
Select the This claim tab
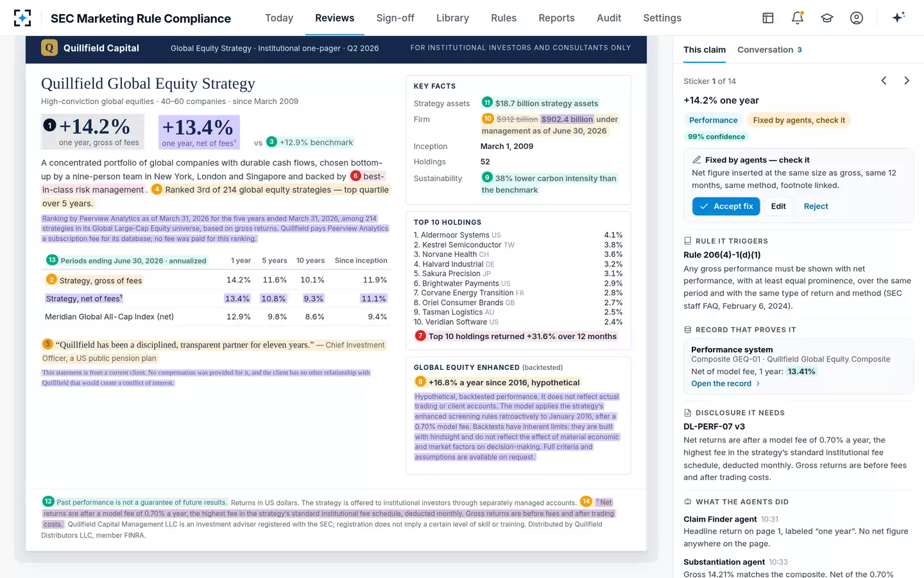(705, 49)
